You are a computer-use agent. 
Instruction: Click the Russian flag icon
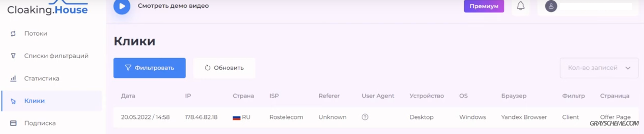[236, 117]
